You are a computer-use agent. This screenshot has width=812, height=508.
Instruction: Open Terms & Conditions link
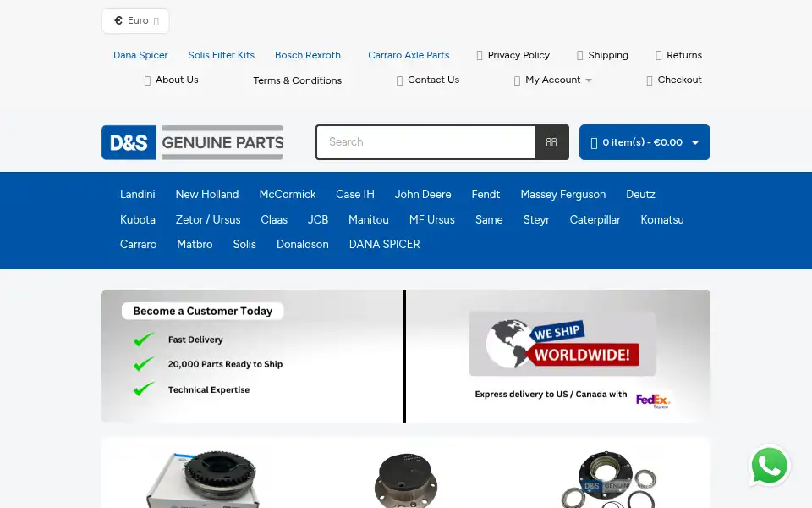(297, 80)
